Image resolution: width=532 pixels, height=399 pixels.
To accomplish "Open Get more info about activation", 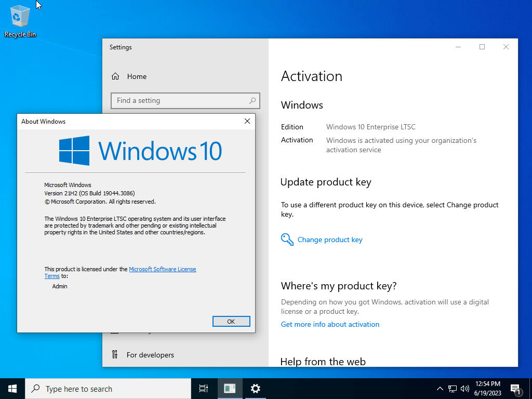I will point(330,324).
